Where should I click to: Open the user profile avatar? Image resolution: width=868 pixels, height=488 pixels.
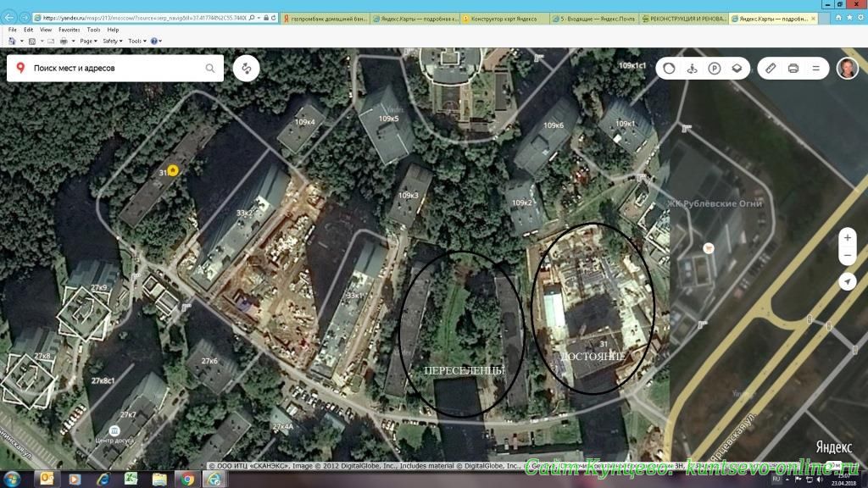[x=848, y=68]
